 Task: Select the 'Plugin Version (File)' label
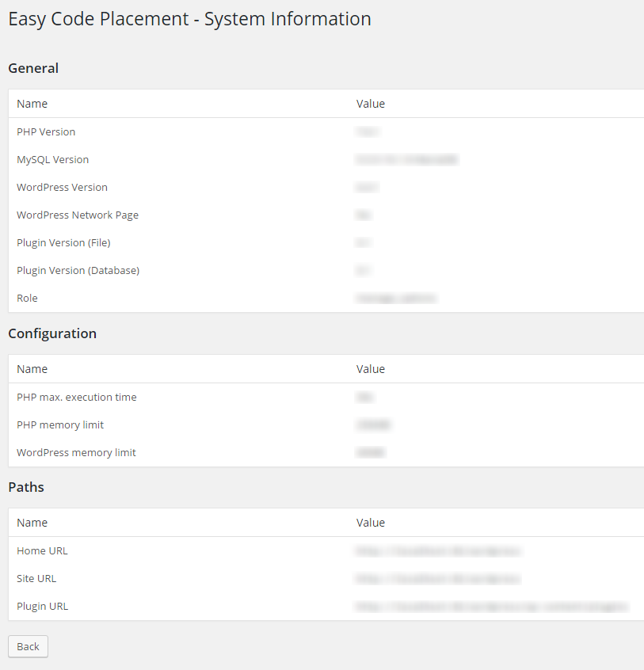[x=63, y=243]
